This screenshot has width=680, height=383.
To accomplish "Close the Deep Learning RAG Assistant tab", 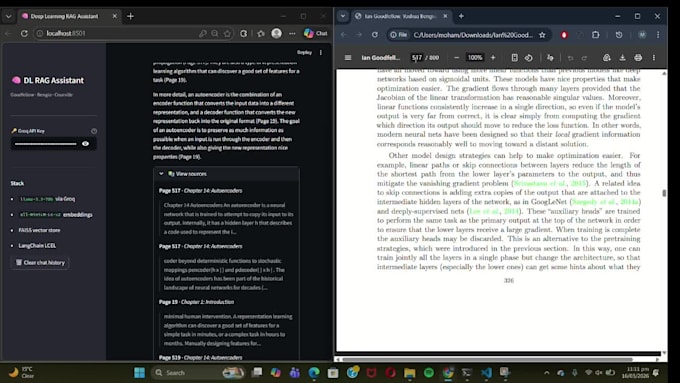I will coord(114,16).
